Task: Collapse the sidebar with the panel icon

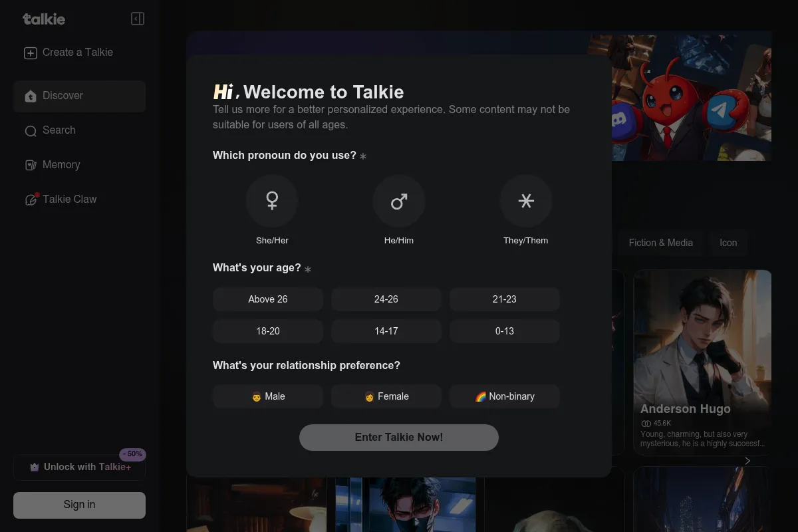Action: (138, 19)
